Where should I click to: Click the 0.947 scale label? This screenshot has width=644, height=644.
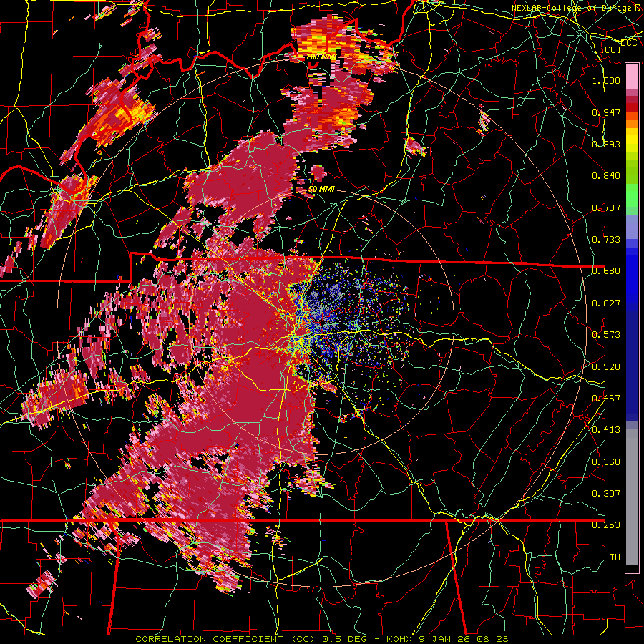[606, 112]
